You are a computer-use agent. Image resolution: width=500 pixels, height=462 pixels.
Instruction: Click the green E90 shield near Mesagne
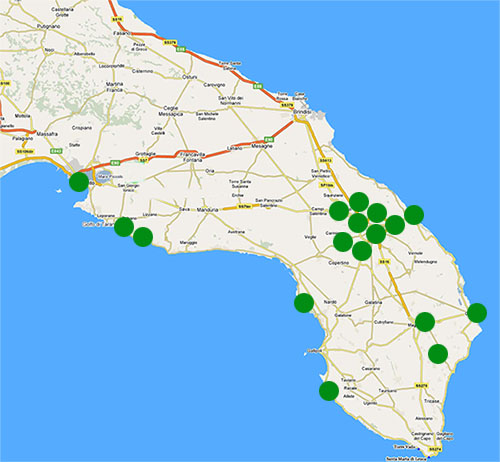(269, 139)
